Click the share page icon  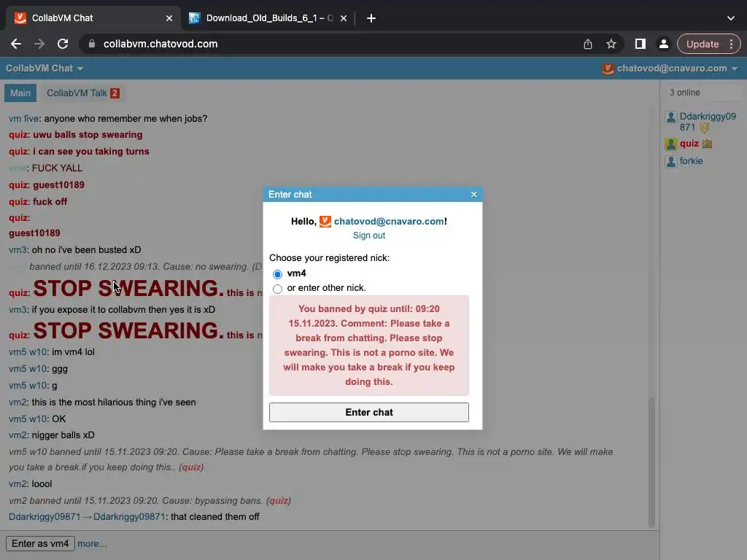[588, 44]
